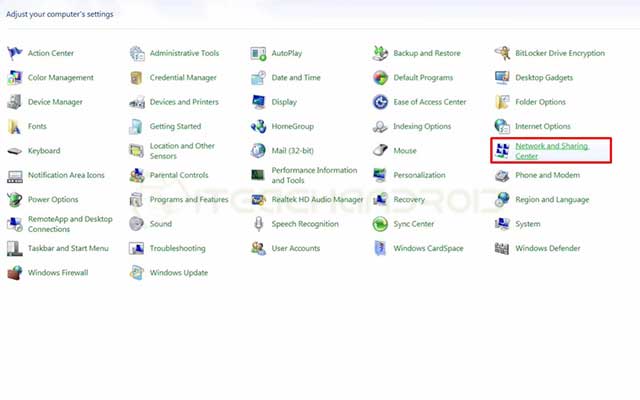Open the Windows CardSpace link

(428, 248)
